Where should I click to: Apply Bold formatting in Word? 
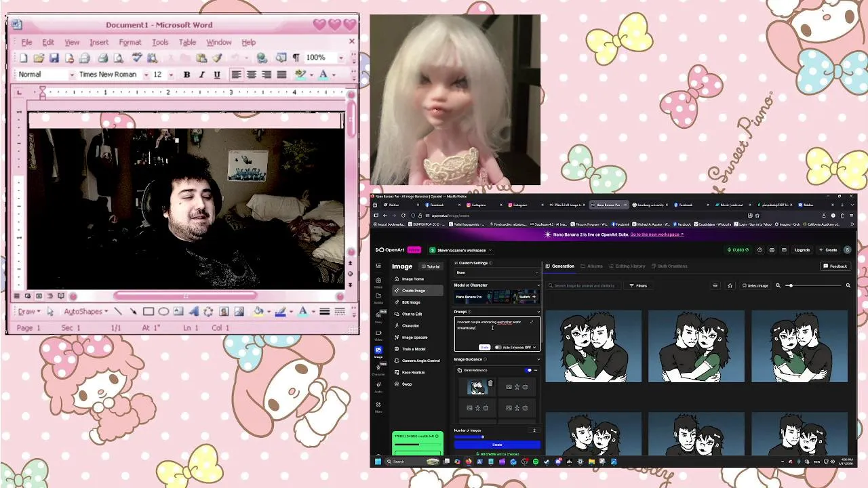click(186, 75)
